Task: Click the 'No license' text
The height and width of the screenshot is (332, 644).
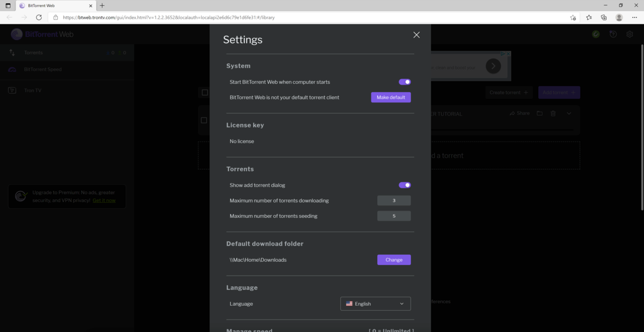Action: coord(241,141)
